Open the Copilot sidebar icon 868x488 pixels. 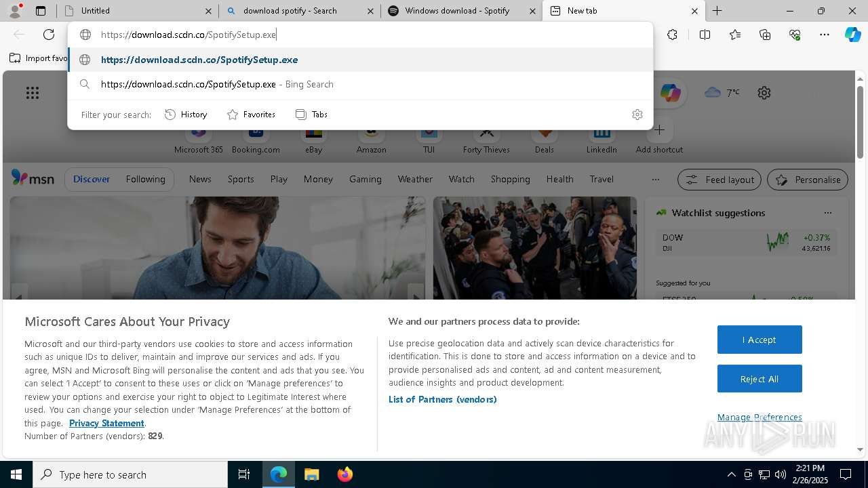(853, 35)
